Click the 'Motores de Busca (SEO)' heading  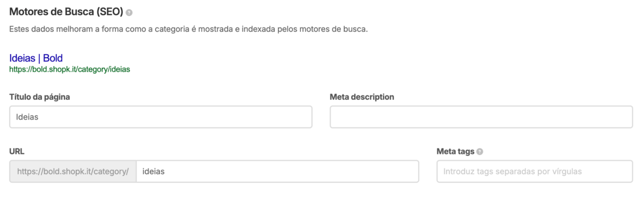pyautogui.click(x=66, y=12)
